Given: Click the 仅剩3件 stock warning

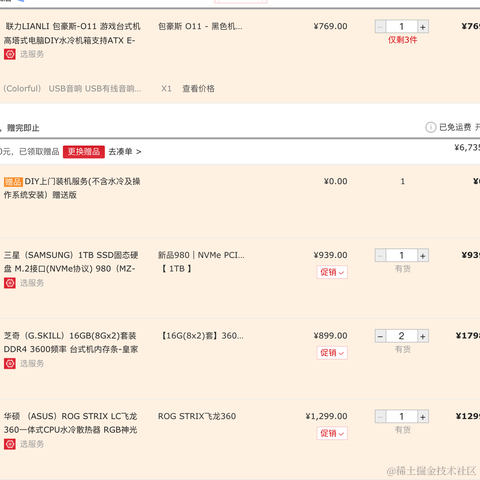Looking at the screenshot, I should tap(402, 40).
